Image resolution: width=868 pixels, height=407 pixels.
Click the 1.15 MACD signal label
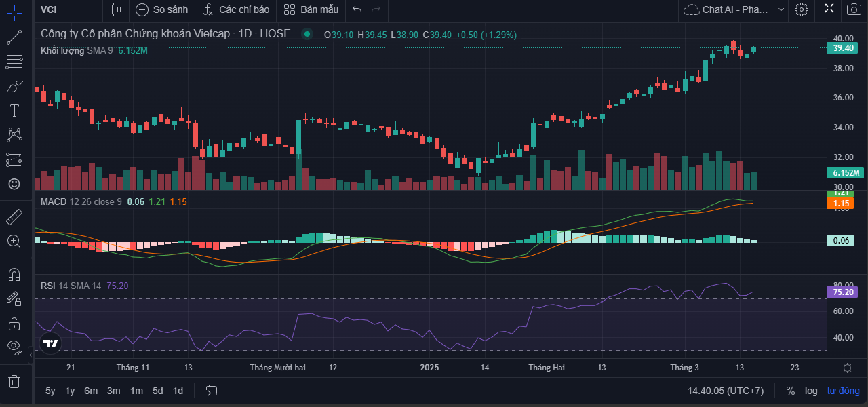point(840,203)
